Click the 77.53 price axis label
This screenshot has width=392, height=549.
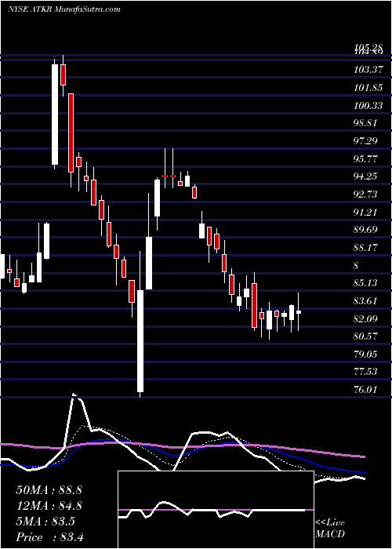click(366, 372)
